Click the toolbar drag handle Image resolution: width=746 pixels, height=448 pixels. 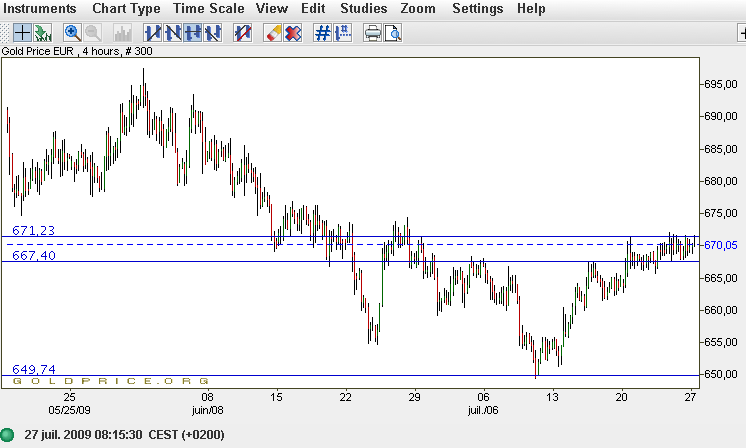(4, 33)
